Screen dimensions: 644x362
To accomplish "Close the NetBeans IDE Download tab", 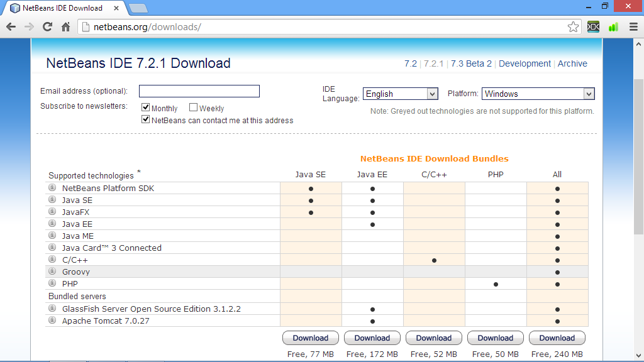I will pyautogui.click(x=116, y=8).
